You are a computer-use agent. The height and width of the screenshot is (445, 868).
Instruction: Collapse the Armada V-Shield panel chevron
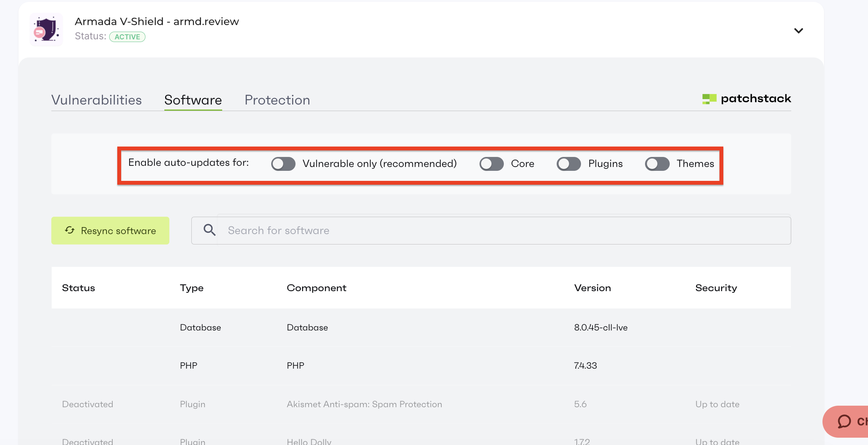(x=798, y=30)
